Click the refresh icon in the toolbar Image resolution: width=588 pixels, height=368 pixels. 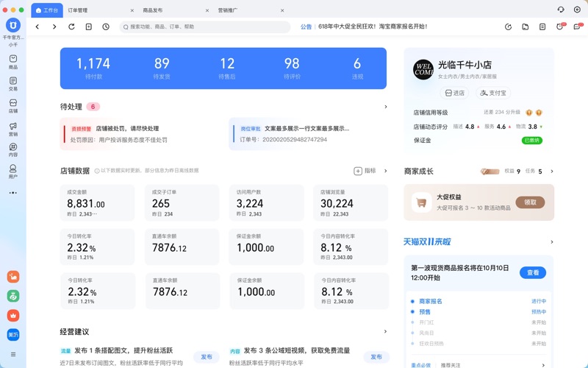pos(71,26)
